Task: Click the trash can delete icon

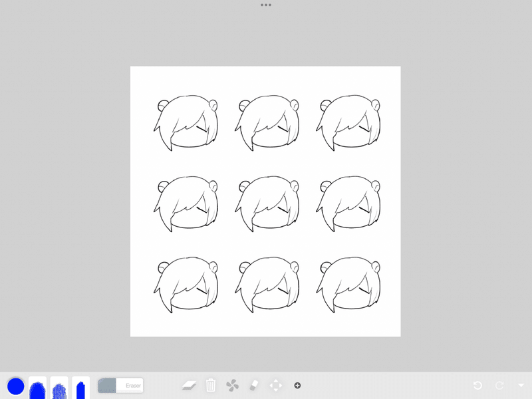Action: 211,386
